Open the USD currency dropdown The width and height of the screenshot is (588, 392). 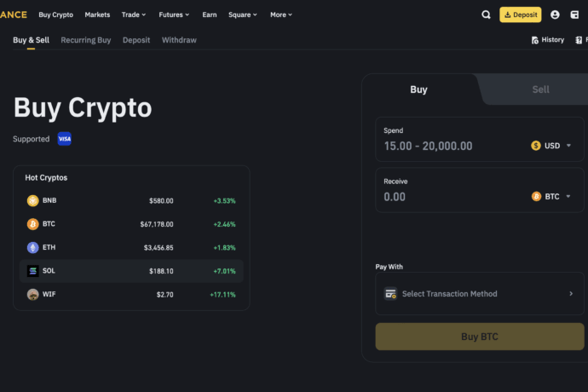click(x=551, y=146)
